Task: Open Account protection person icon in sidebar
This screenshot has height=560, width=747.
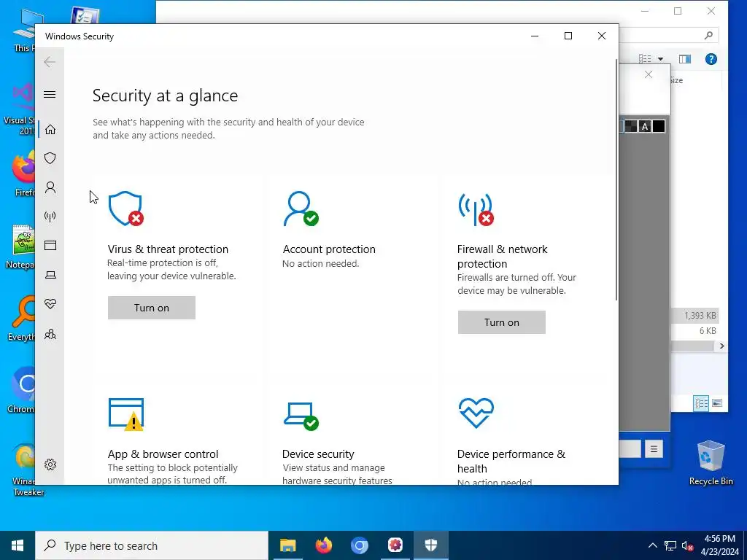Action: [x=50, y=187]
